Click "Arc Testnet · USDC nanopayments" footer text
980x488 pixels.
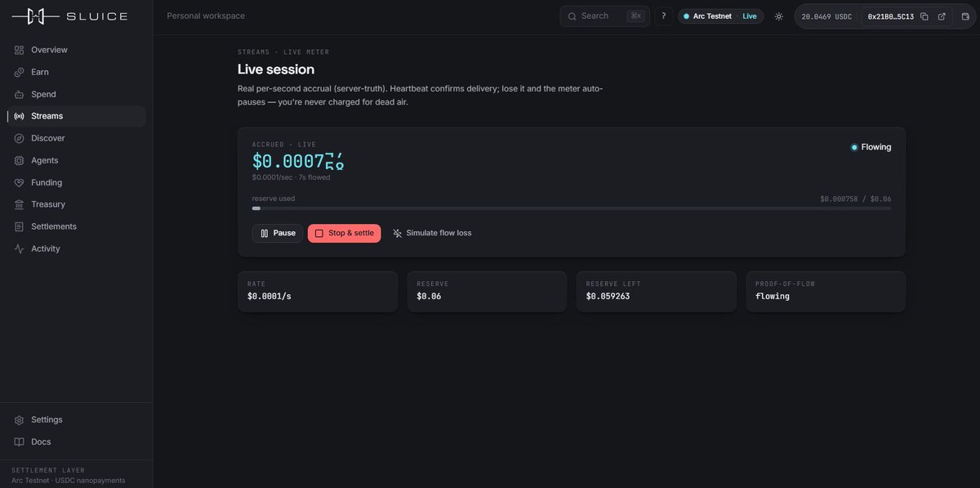pyautogui.click(x=69, y=481)
